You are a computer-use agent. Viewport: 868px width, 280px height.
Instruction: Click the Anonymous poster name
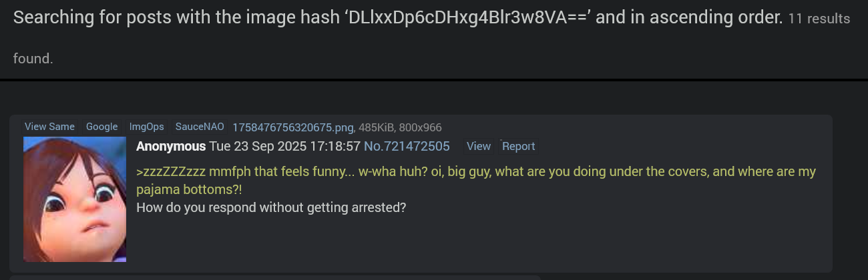tap(171, 146)
